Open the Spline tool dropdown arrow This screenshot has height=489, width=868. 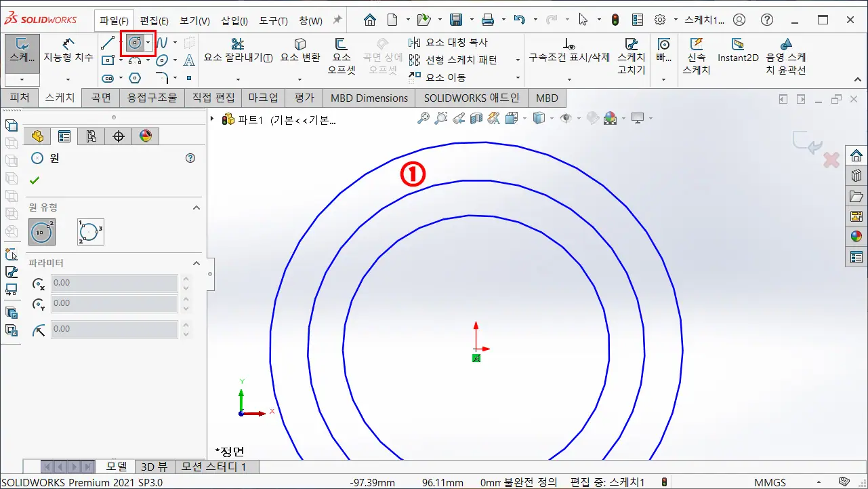point(175,43)
